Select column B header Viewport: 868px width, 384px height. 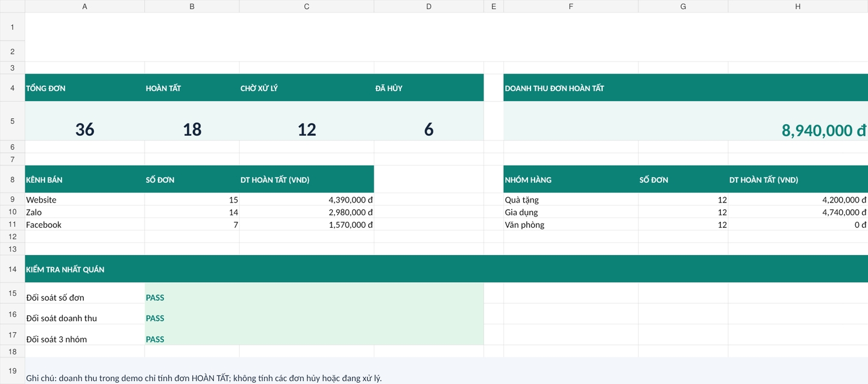pyautogui.click(x=192, y=6)
